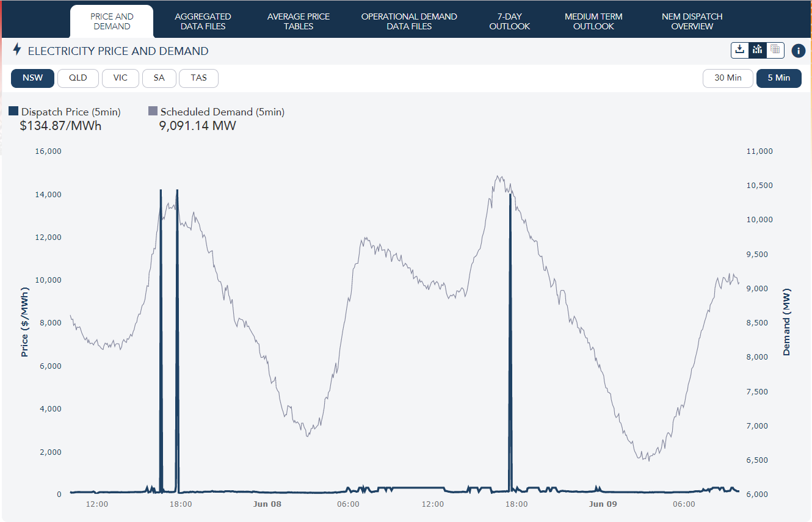Screen dimensions: 812x522
Task: Select the SA region button
Action: 159,78
